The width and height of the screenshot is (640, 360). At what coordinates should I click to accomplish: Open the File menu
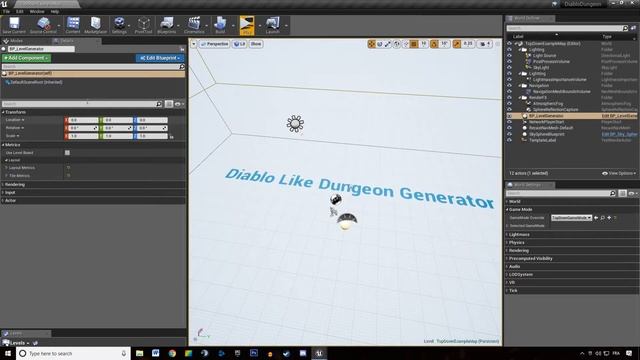(x=7, y=11)
